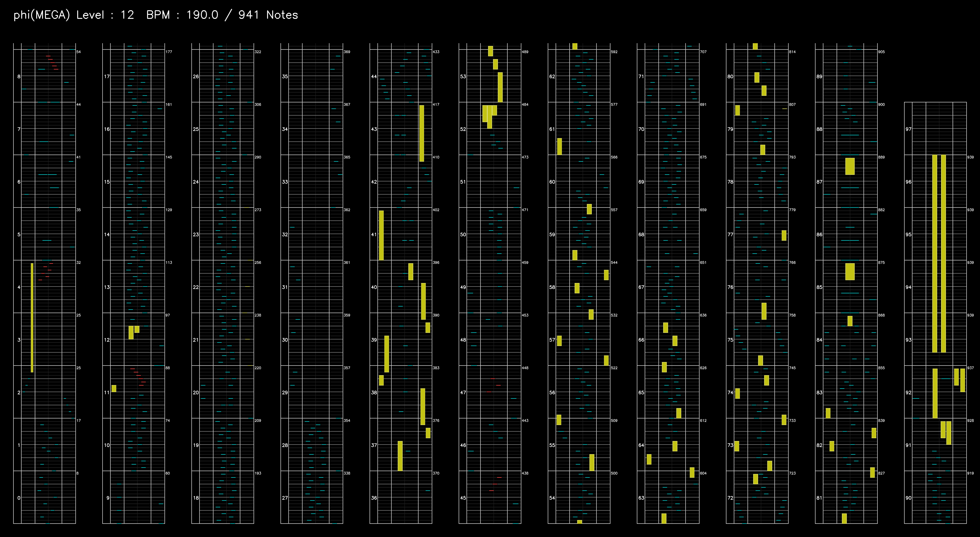The width and height of the screenshot is (980, 537).
Task: Select measure label 47 in sixth column
Action: point(463,393)
